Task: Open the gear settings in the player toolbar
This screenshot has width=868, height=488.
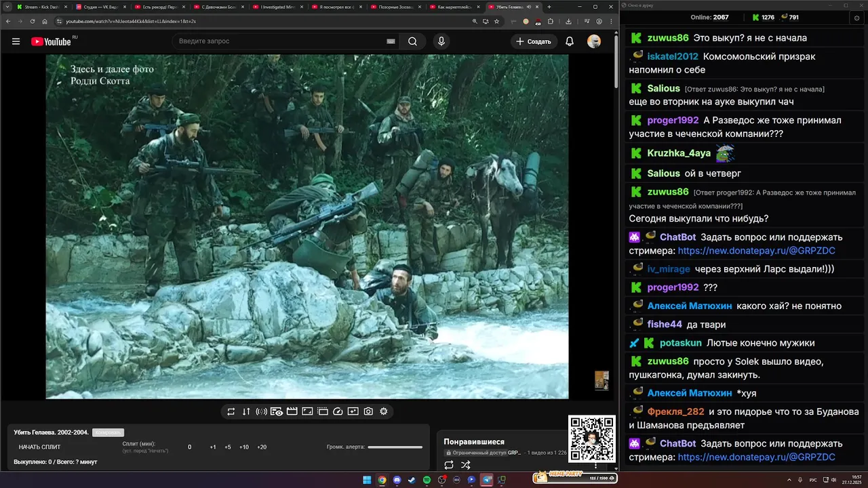Action: pos(384,411)
